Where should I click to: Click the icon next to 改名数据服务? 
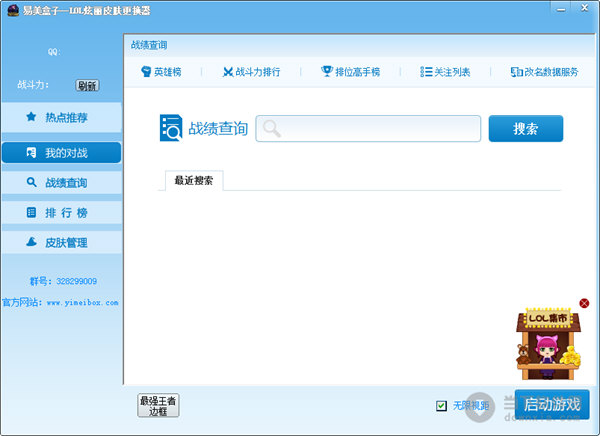coord(516,72)
